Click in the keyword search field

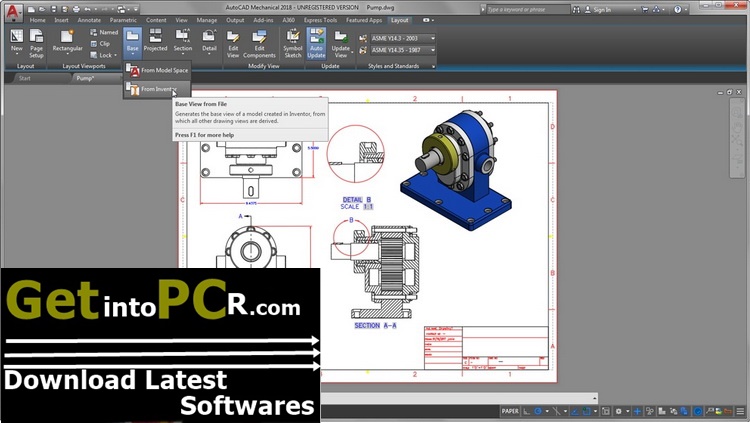coord(528,10)
